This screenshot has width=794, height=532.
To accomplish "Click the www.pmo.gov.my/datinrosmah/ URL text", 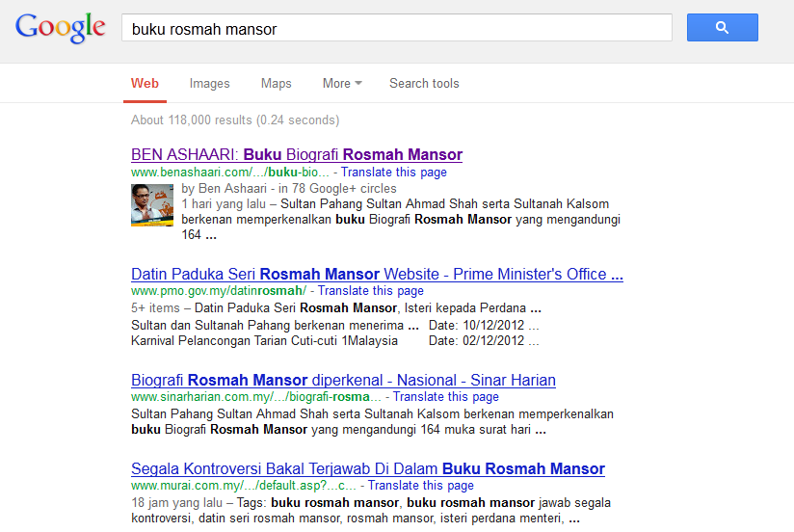I will [219, 291].
